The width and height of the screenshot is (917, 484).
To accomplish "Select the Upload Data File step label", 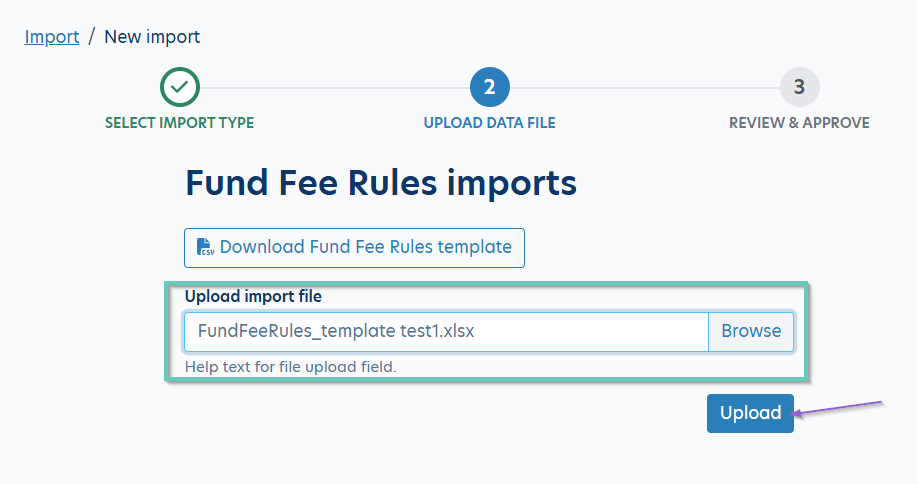I will click(490, 123).
